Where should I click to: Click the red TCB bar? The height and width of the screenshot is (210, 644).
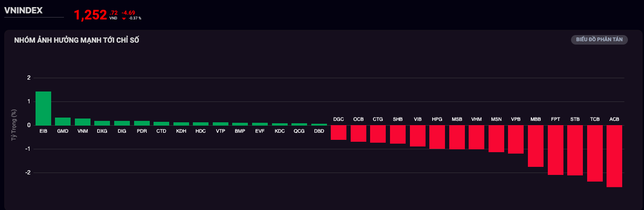point(595,153)
